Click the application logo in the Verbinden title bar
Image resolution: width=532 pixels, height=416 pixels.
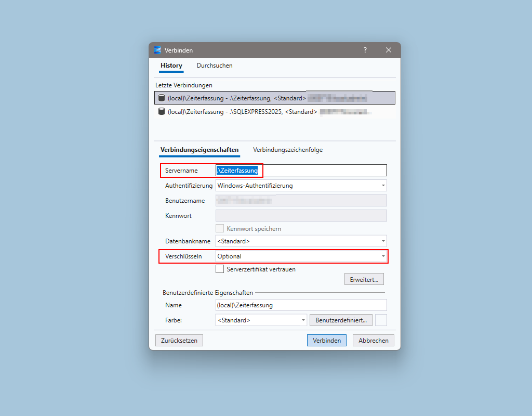(x=157, y=50)
